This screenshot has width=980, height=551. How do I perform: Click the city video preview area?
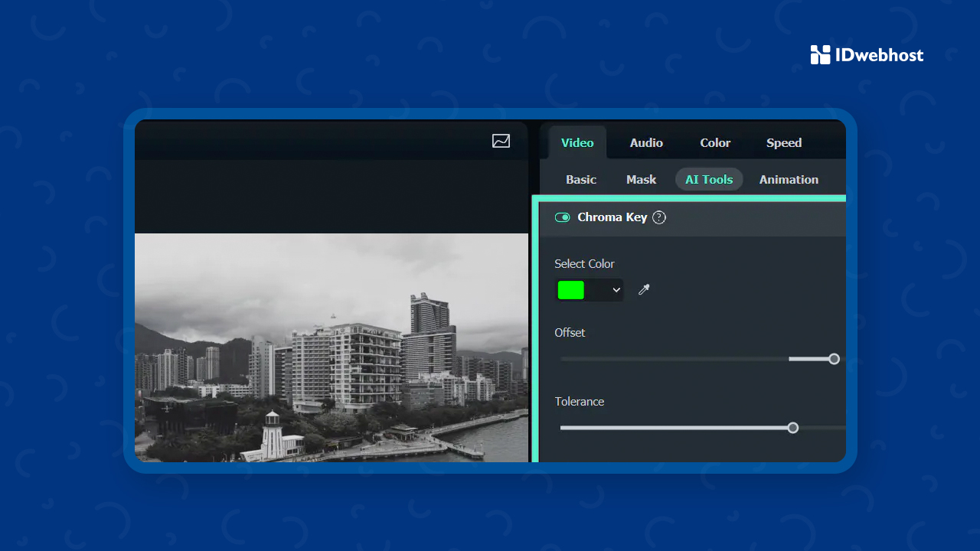(x=331, y=347)
